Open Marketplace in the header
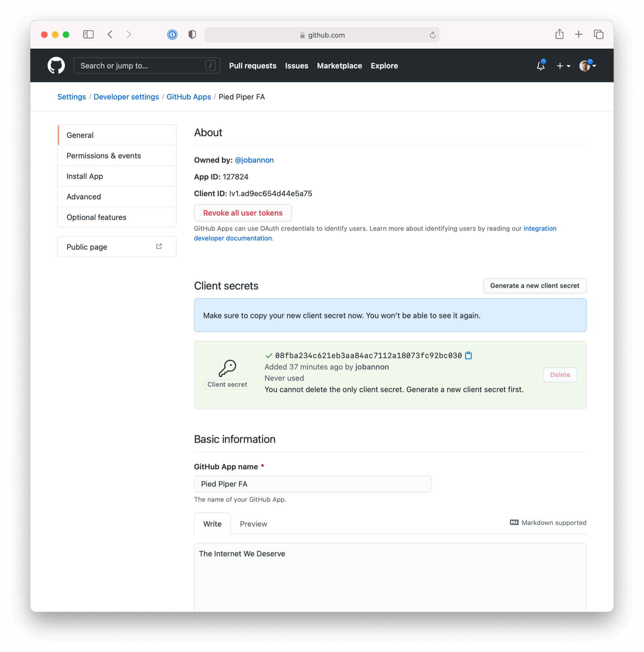 pyautogui.click(x=339, y=66)
